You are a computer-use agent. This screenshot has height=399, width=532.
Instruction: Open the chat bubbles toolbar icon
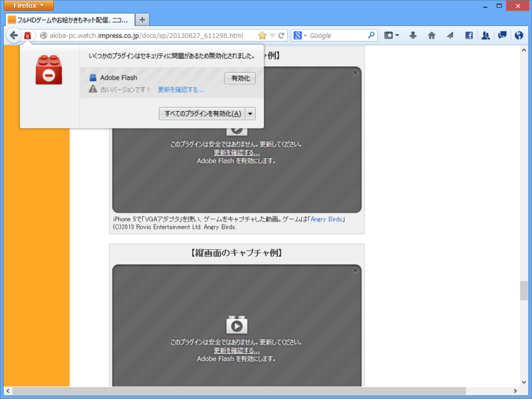[x=502, y=35]
